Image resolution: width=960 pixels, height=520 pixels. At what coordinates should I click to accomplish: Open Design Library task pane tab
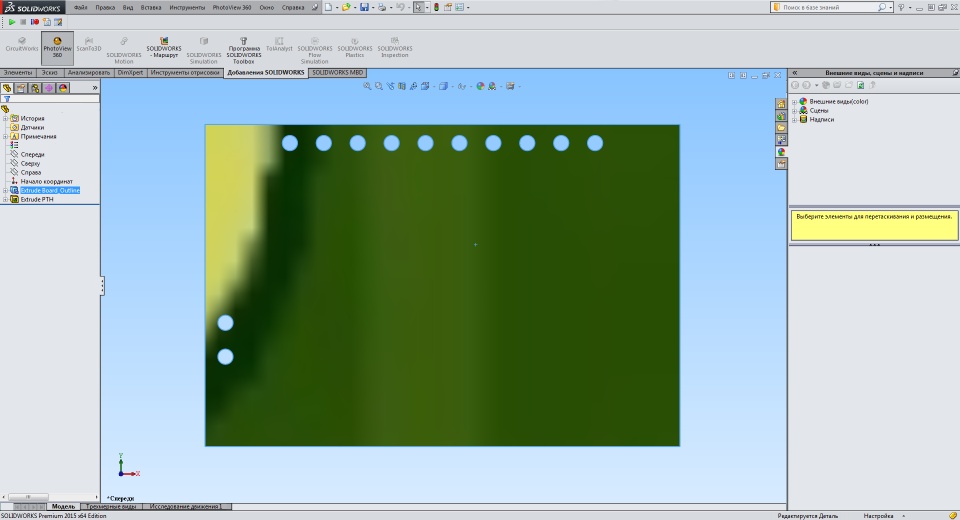781,116
